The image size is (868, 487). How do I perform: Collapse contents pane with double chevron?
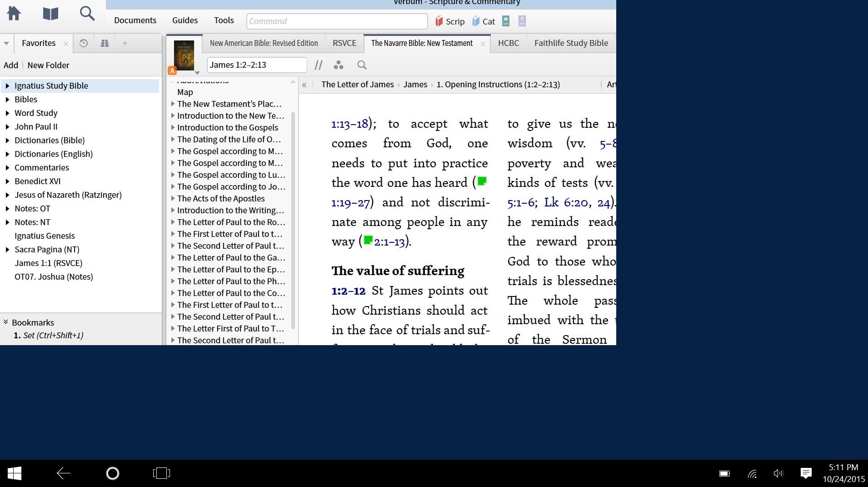(304, 85)
